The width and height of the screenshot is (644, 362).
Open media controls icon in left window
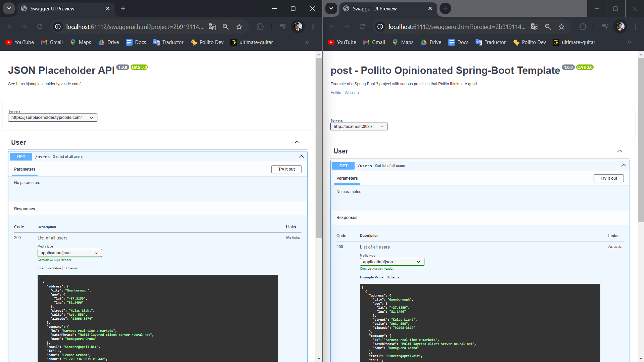(283, 27)
